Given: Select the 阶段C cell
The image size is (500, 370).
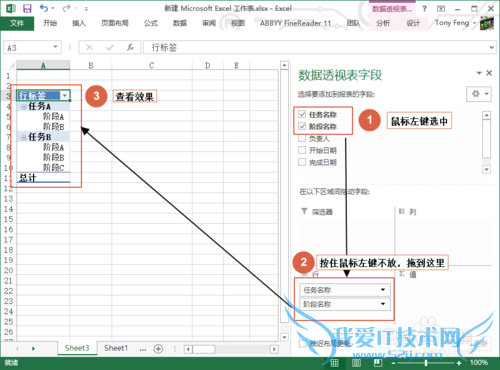Looking at the screenshot, I should (43, 167).
